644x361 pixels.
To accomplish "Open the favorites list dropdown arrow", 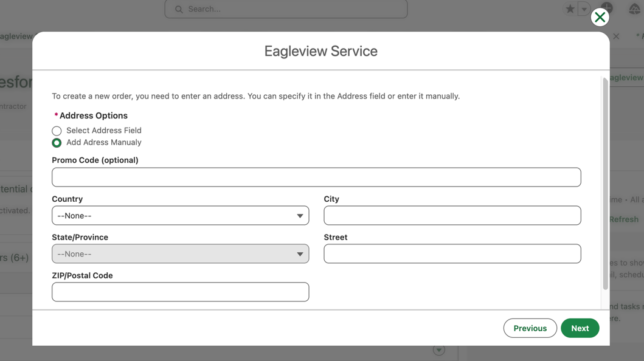I will coord(584,9).
